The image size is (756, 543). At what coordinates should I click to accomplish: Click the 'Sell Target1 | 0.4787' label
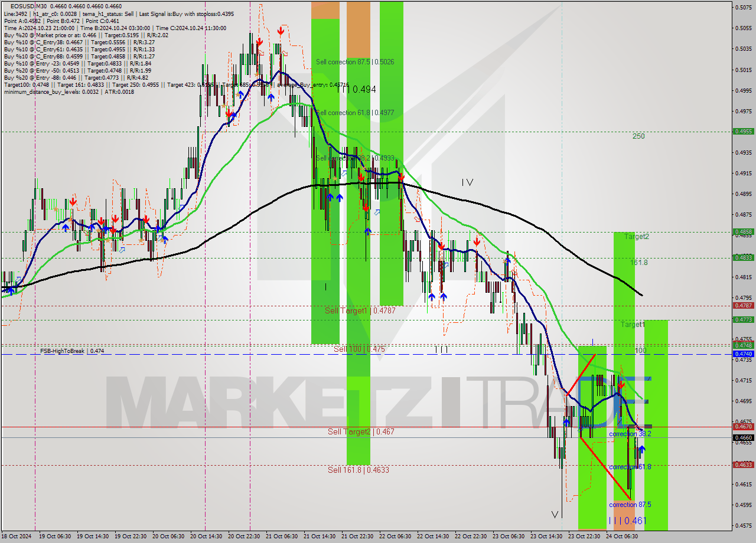click(360, 310)
